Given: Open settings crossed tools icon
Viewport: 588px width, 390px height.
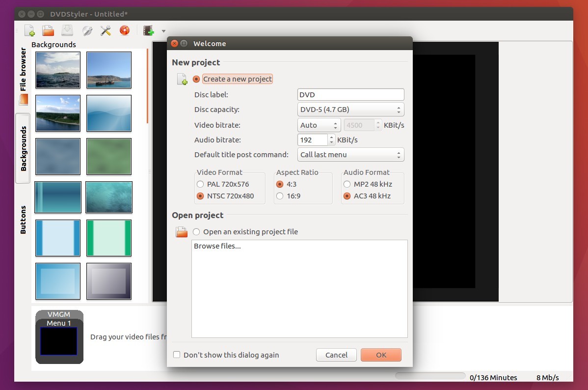Looking at the screenshot, I should click(106, 30).
